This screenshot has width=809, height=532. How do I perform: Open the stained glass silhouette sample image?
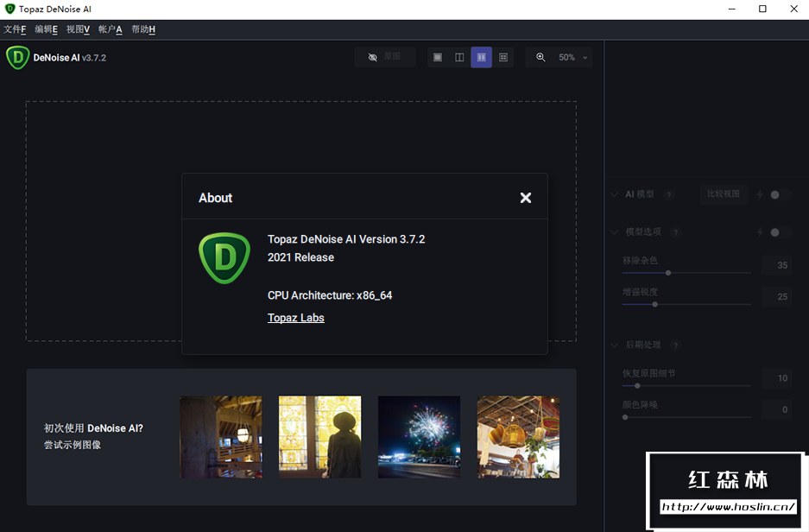[319, 437]
